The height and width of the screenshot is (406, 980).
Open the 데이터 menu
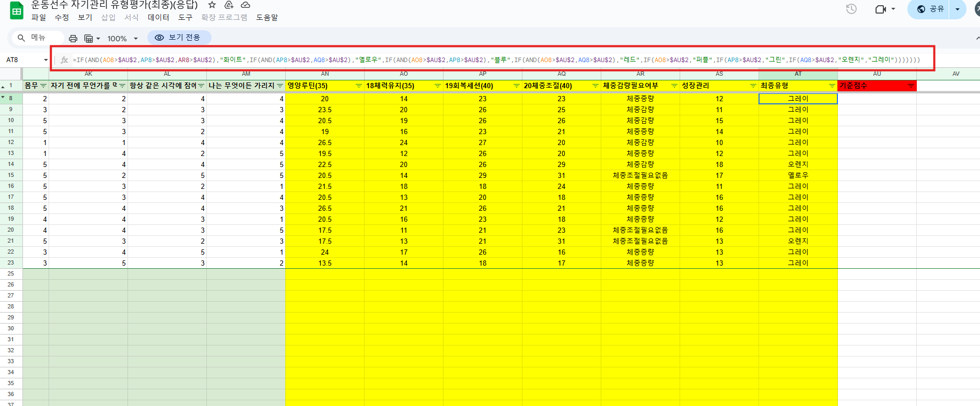(x=158, y=17)
